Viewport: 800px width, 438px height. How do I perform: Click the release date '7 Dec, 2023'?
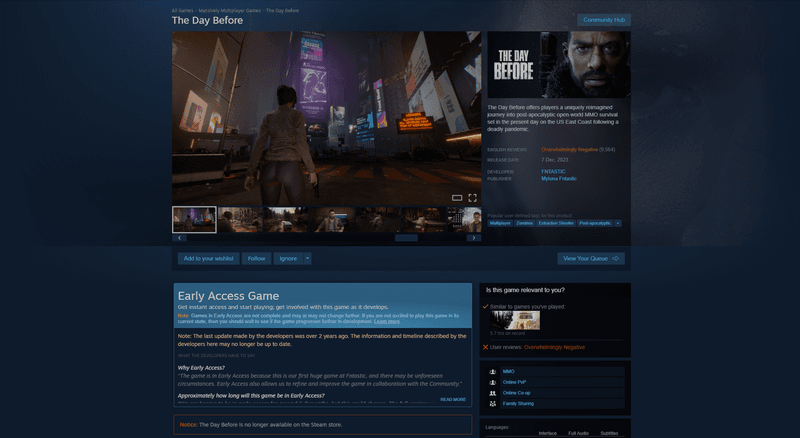pyautogui.click(x=555, y=160)
